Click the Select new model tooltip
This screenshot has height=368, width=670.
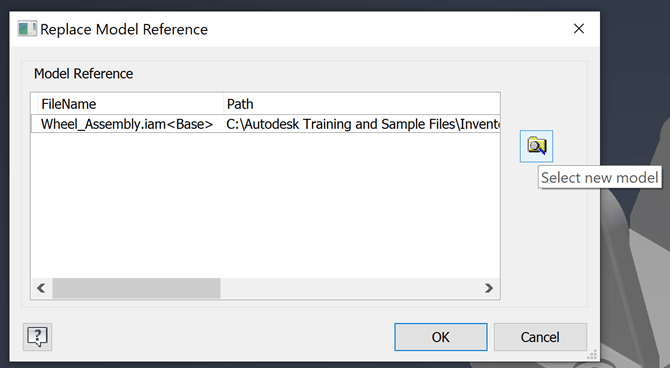pos(599,177)
